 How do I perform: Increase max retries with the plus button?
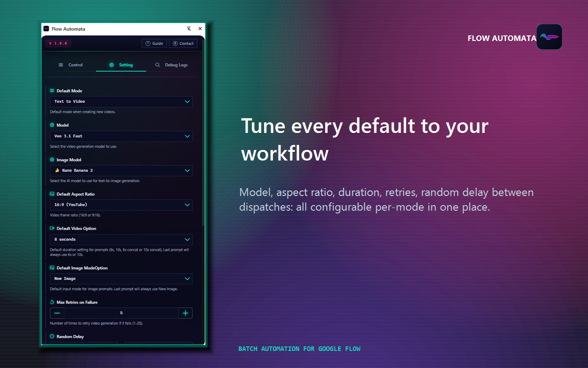[186, 313]
